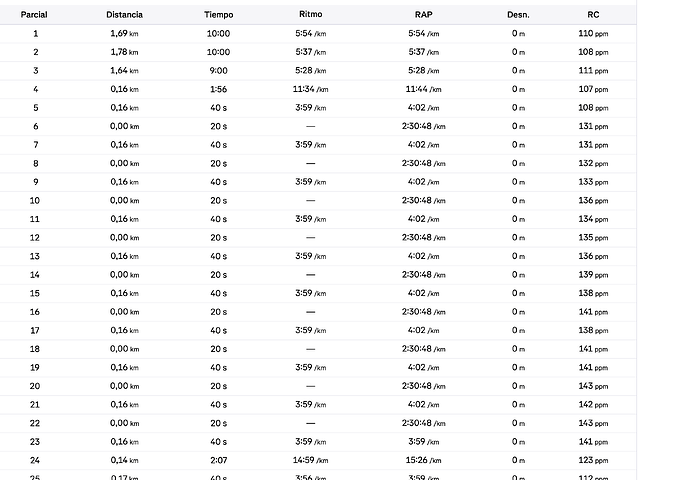The image size is (690, 480).
Task: Click the 11:34 /km pace cell
Action: coord(311,89)
